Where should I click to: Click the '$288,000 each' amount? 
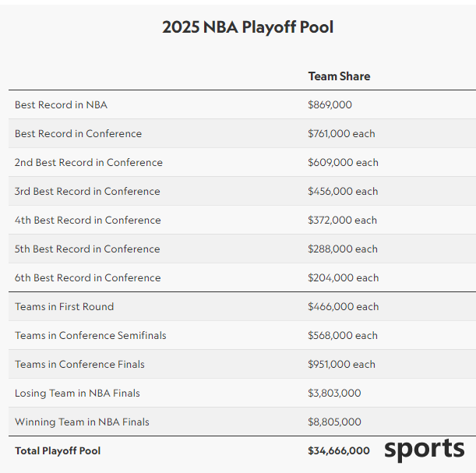pyautogui.click(x=343, y=249)
